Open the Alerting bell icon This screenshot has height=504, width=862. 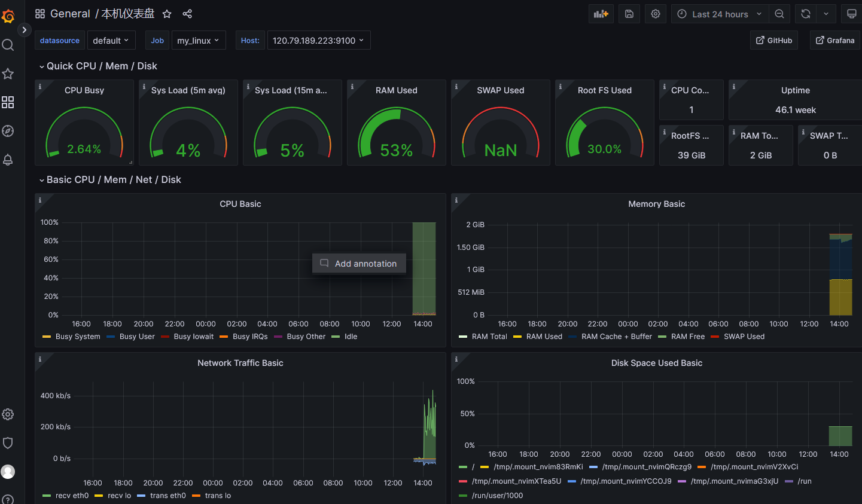point(8,160)
